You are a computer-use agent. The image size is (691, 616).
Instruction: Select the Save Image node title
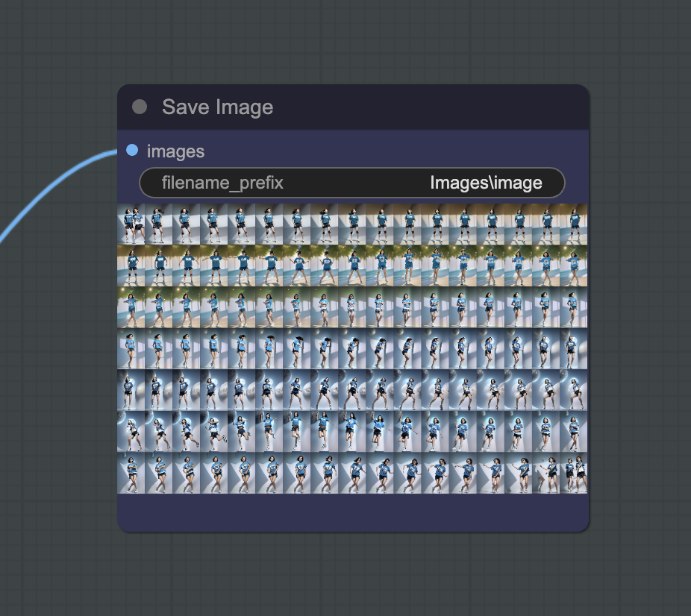click(218, 107)
